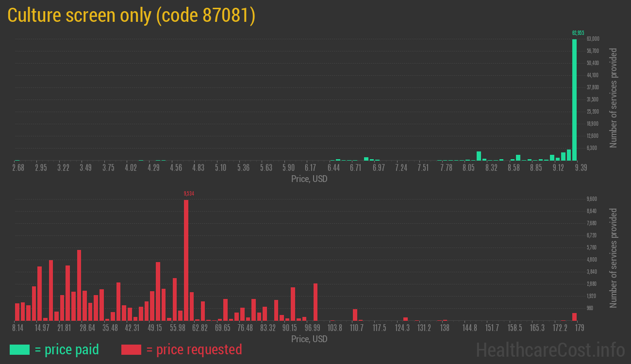Screen dimensions: 631x364
Task: Click the "price requested" legend text
Action: tap(194, 349)
